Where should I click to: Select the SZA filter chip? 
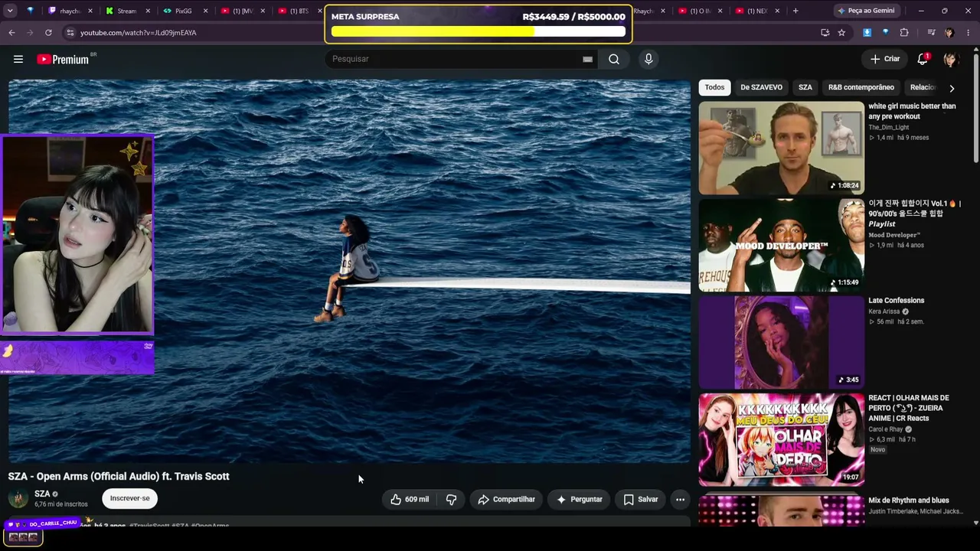click(x=805, y=87)
